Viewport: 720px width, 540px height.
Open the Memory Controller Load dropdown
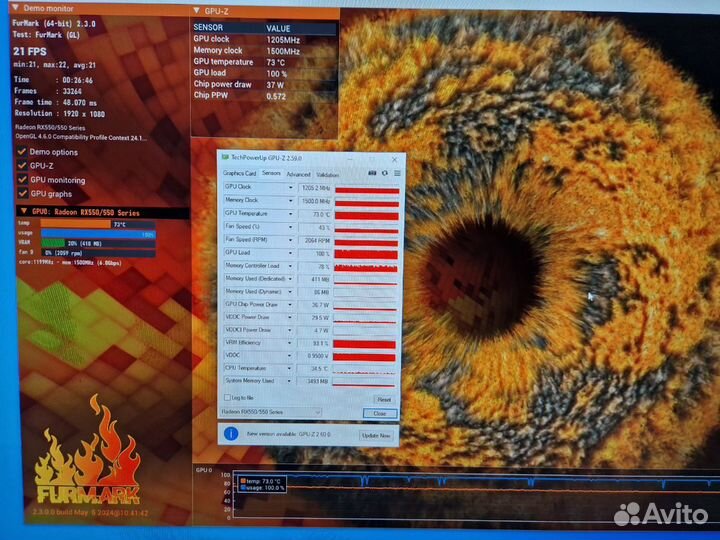(x=290, y=266)
